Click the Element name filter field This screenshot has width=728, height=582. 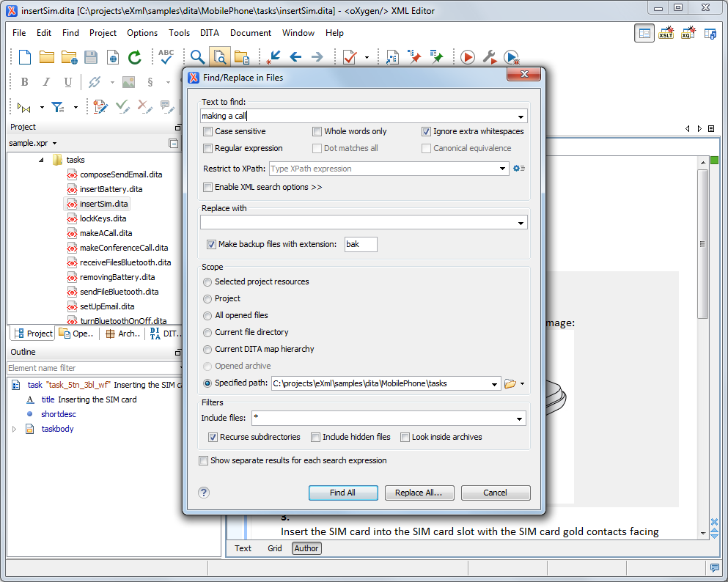pos(94,368)
